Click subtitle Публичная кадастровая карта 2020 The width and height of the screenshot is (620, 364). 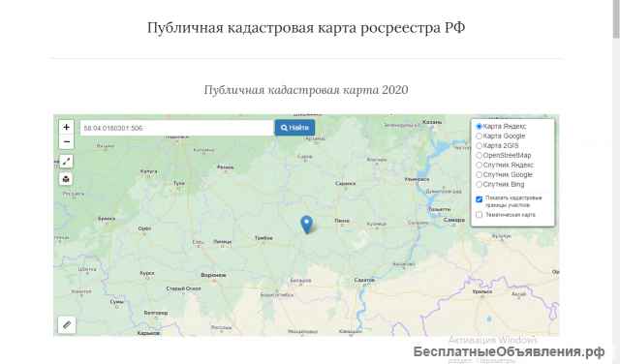pyautogui.click(x=306, y=90)
